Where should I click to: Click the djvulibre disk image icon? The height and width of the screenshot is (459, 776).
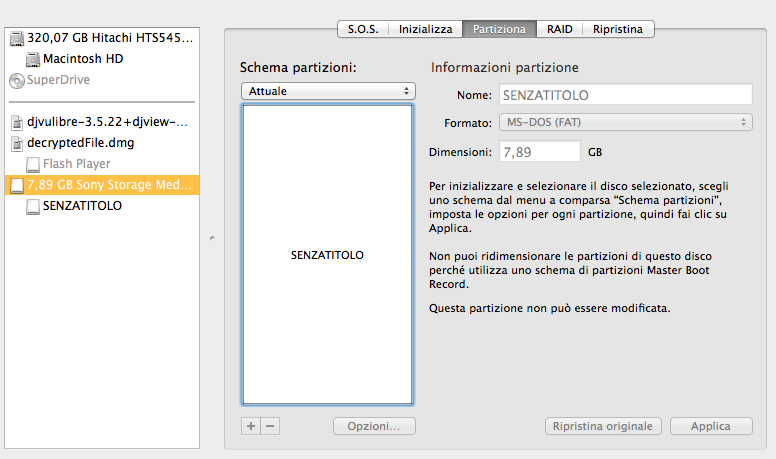[x=16, y=123]
